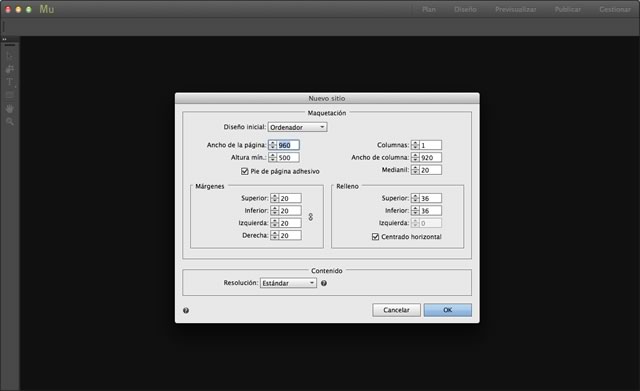Click the Cancelar button

(x=396, y=310)
